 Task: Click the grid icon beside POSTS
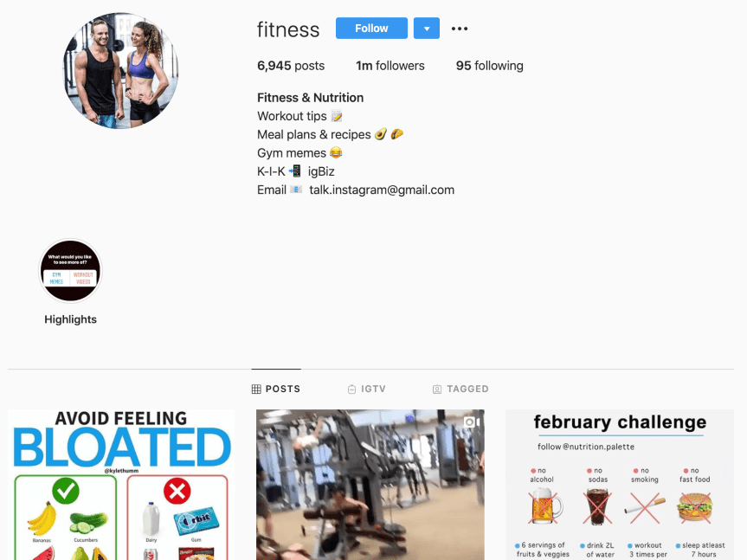[x=256, y=389]
